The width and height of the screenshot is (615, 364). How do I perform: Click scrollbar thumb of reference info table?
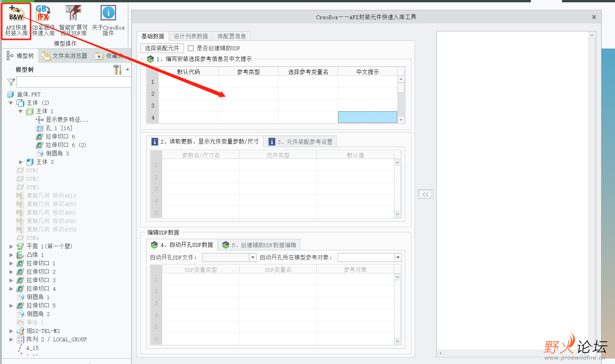pos(401,88)
